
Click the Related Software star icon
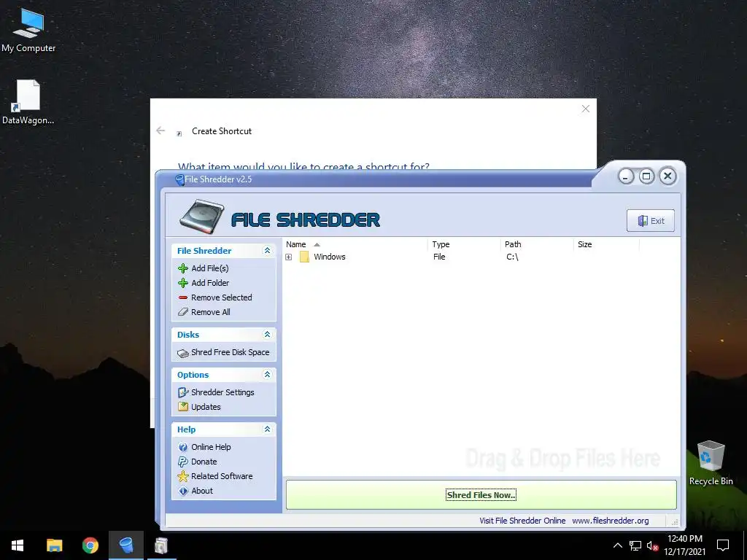[183, 476]
